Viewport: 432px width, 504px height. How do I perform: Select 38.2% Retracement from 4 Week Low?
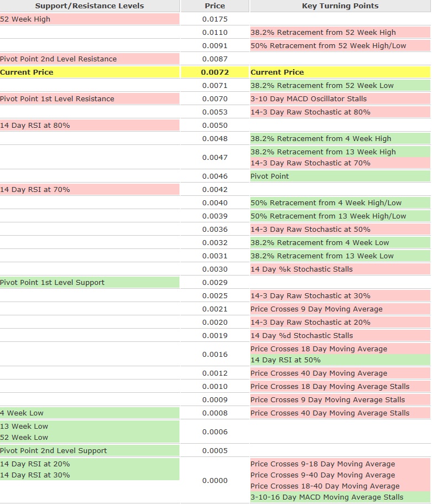[x=340, y=243]
